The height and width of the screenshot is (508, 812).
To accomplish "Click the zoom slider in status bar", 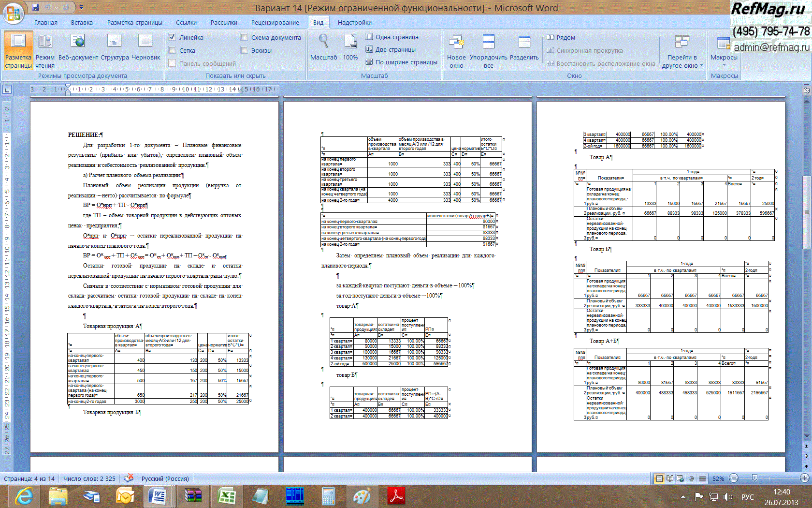I will point(755,478).
